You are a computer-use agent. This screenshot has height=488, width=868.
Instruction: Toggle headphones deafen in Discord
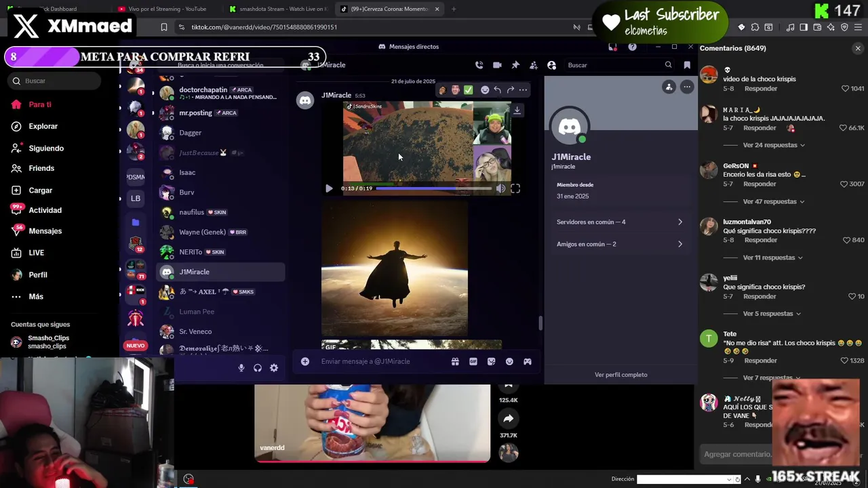[x=258, y=367]
